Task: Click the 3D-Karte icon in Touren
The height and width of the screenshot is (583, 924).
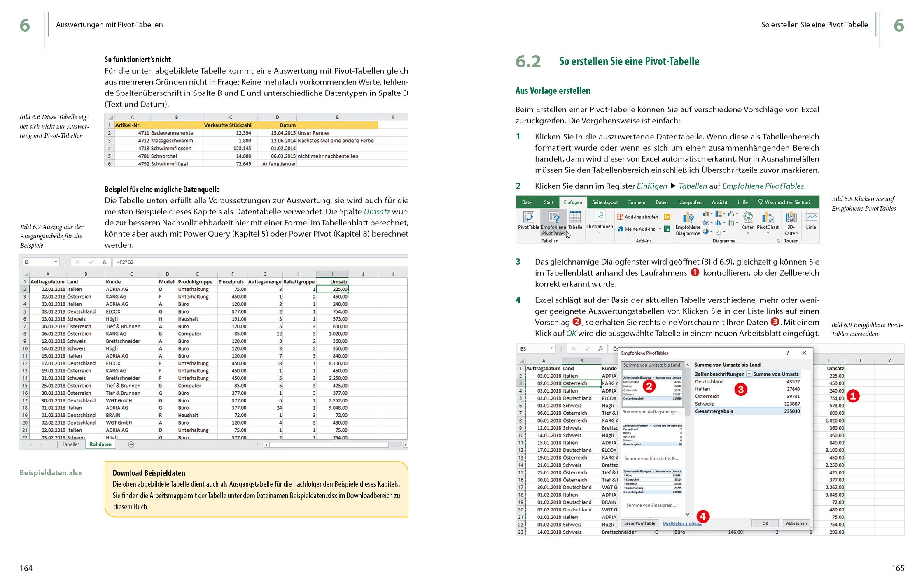Action: (x=791, y=218)
